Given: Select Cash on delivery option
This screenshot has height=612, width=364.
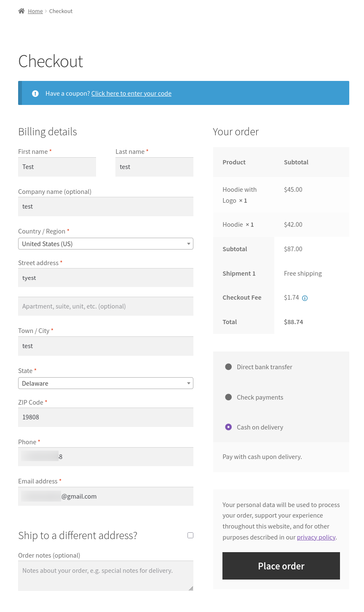Looking at the screenshot, I should pos(228,427).
